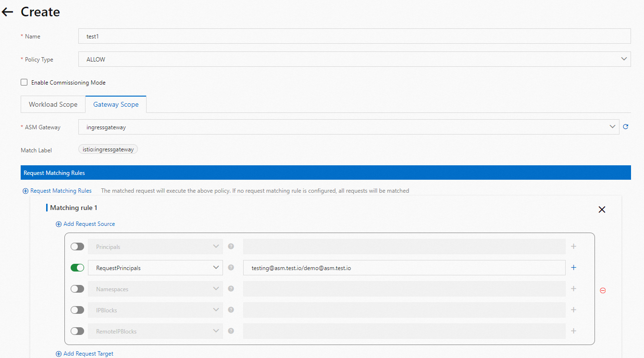This screenshot has width=644, height=358.
Task: Disable the RequestPrincipals toggle
Action: (x=77, y=267)
